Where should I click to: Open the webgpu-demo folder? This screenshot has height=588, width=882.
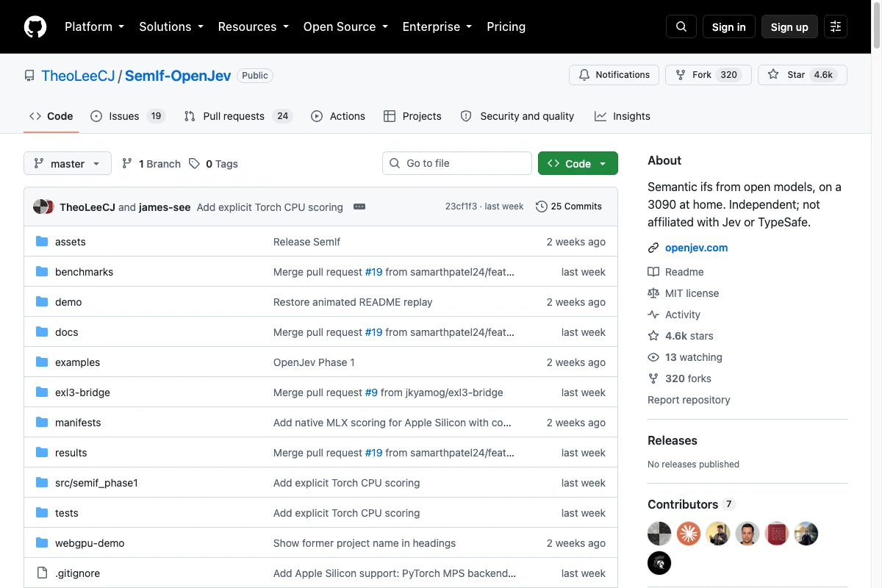pyautogui.click(x=90, y=543)
